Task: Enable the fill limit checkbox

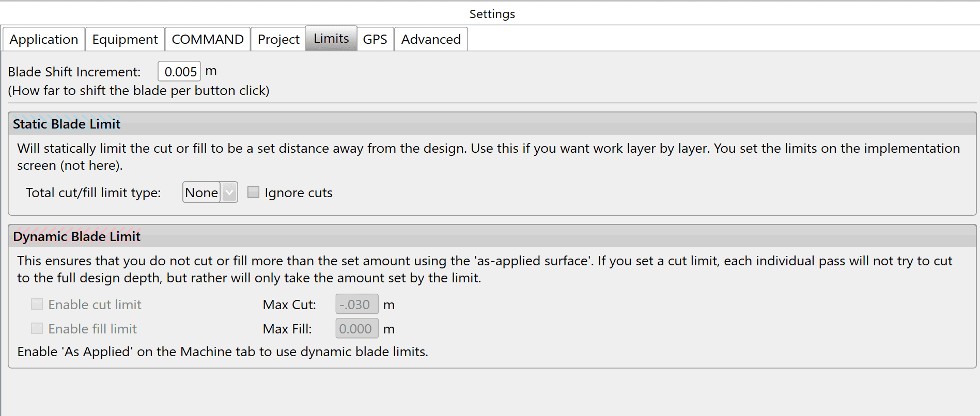Action: pos(37,328)
